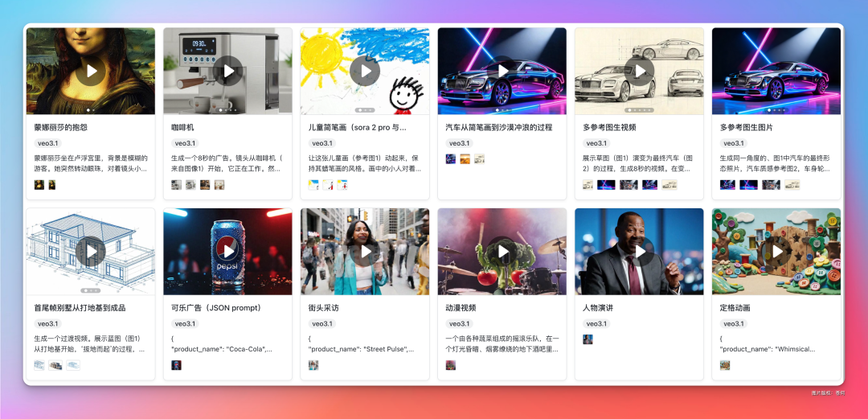Open the 街头采访 title

click(x=321, y=308)
